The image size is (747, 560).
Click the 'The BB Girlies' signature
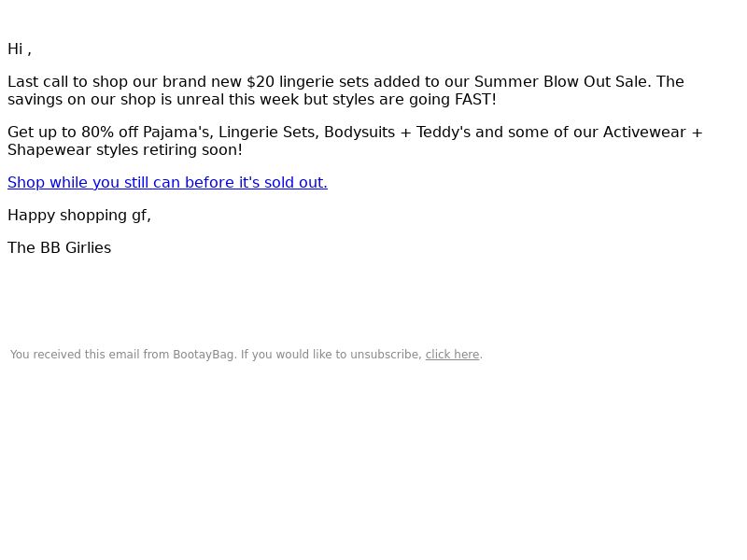coord(59,247)
